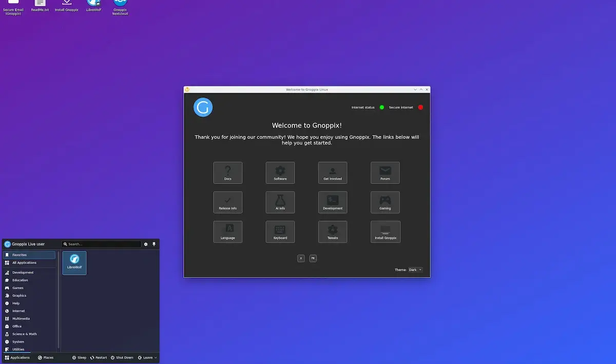616x364 pixels.
Task: Open the Graphics category
Action: pyautogui.click(x=29, y=295)
